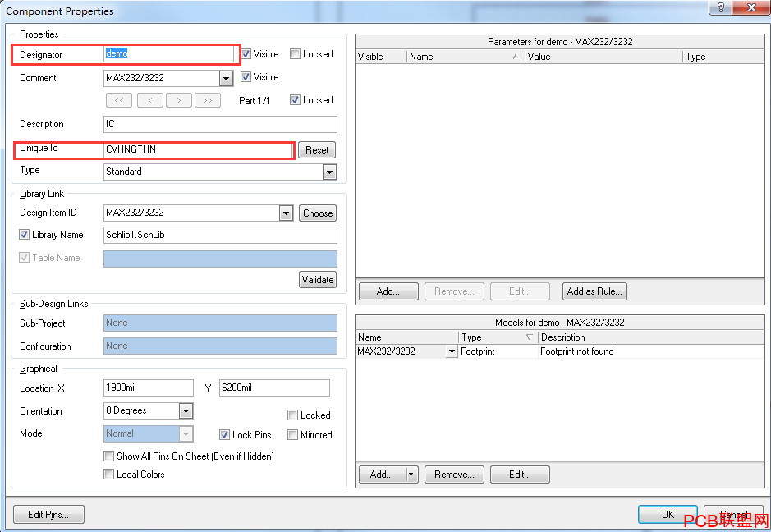Viewport: 771px width, 532px height.
Task: Reset the Unique Id
Action: coord(317,150)
